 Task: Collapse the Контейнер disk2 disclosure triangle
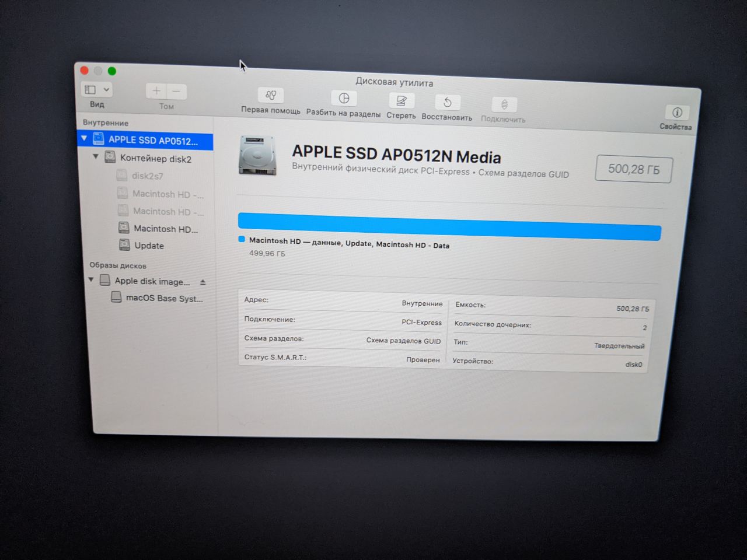[x=96, y=156]
